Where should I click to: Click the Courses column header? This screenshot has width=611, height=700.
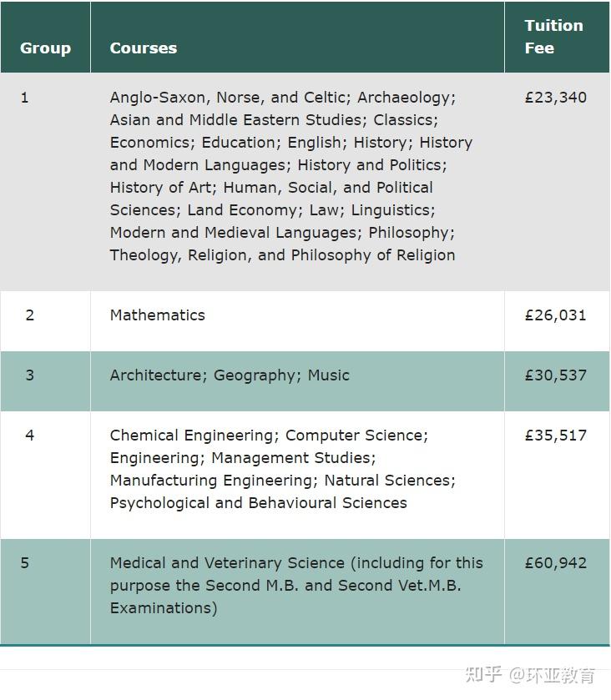pyautogui.click(x=144, y=48)
